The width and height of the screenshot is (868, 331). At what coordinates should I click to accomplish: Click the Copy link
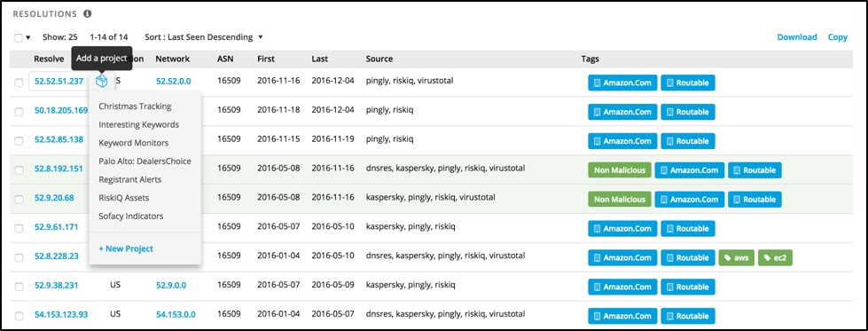click(x=838, y=37)
